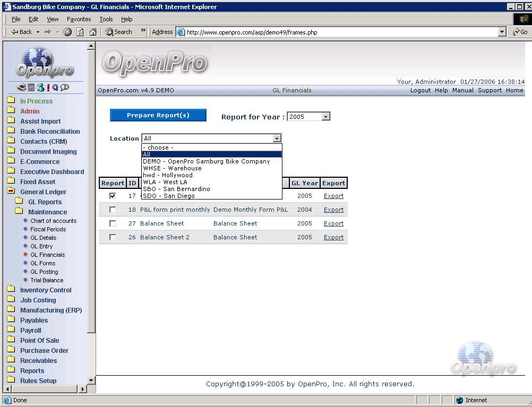The height and width of the screenshot is (407, 532).
Task: Check the P&L form print monthly checkbox
Action: (113, 210)
